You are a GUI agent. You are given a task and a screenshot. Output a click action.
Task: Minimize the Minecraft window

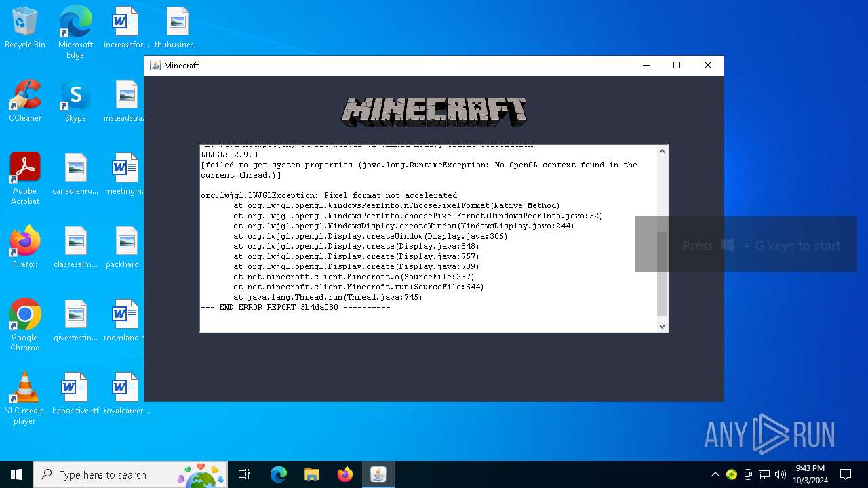pyautogui.click(x=646, y=65)
